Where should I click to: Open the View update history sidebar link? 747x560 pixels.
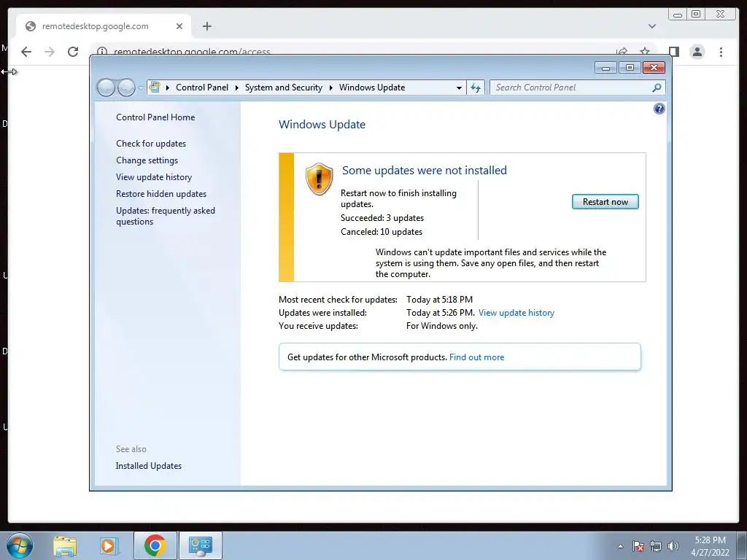pyautogui.click(x=154, y=177)
